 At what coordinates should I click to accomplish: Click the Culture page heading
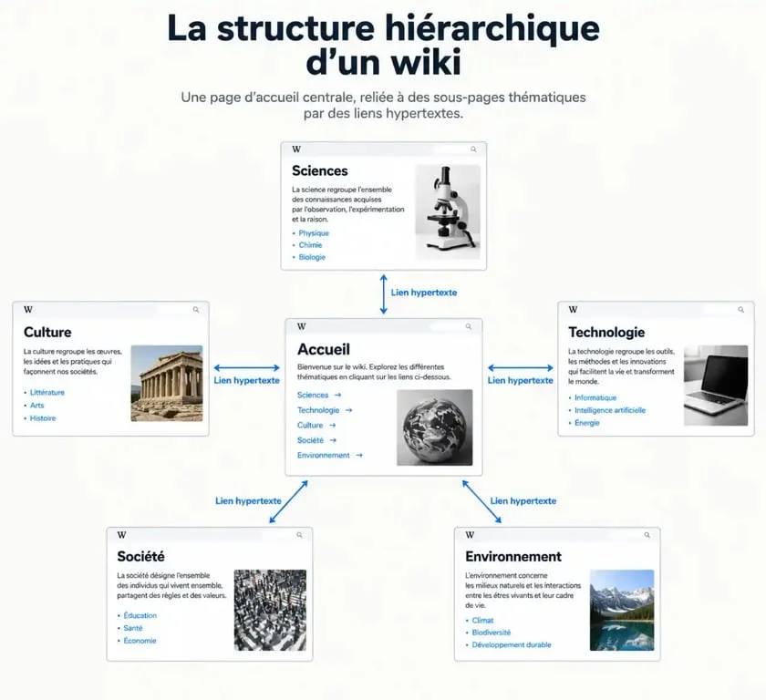(x=47, y=333)
